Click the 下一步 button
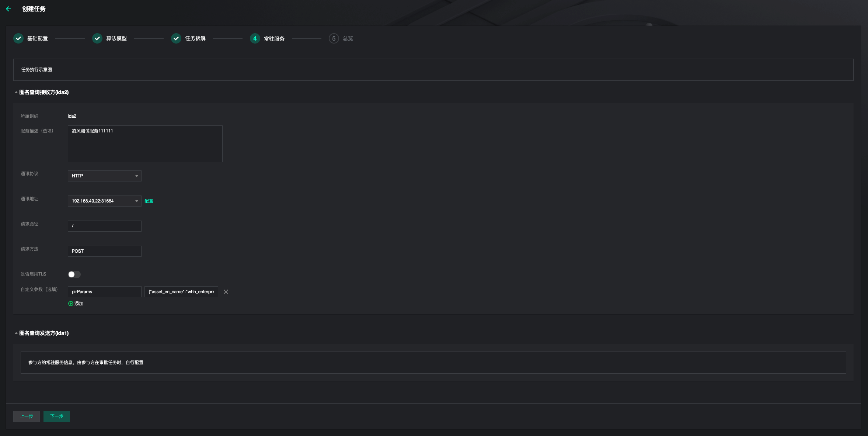 [x=57, y=416]
